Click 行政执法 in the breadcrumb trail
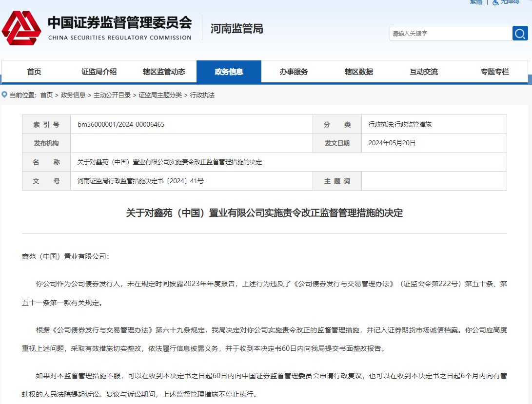The width and height of the screenshot is (532, 404). point(202,95)
